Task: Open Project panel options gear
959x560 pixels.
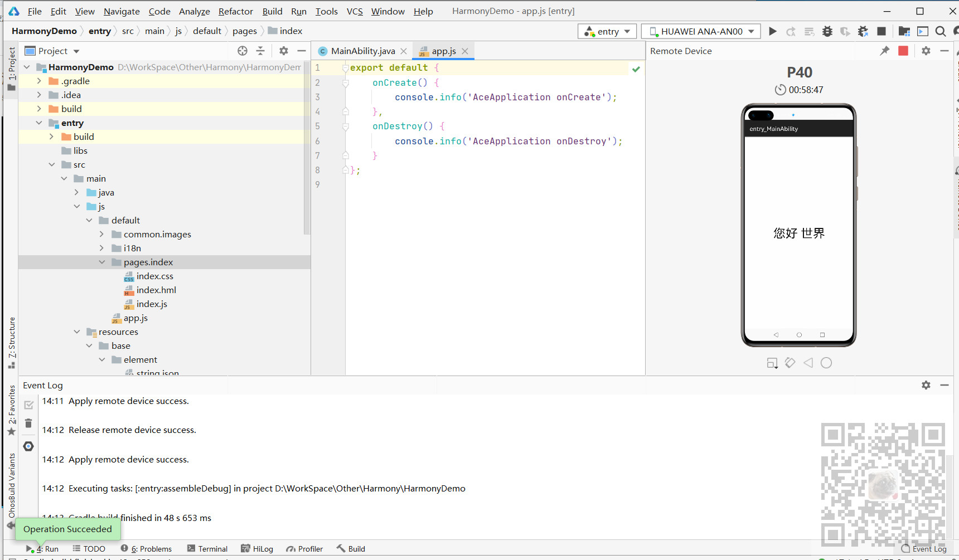Action: tap(284, 51)
